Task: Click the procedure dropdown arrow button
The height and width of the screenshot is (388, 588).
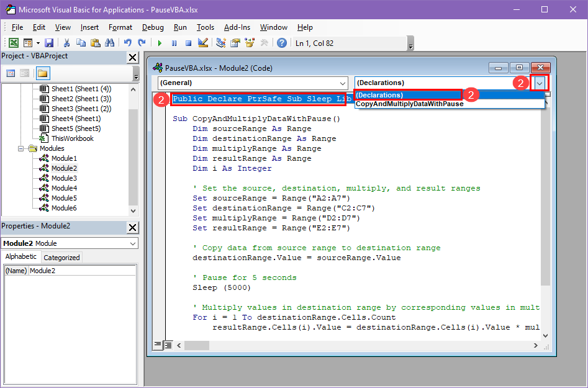Action: (x=540, y=83)
